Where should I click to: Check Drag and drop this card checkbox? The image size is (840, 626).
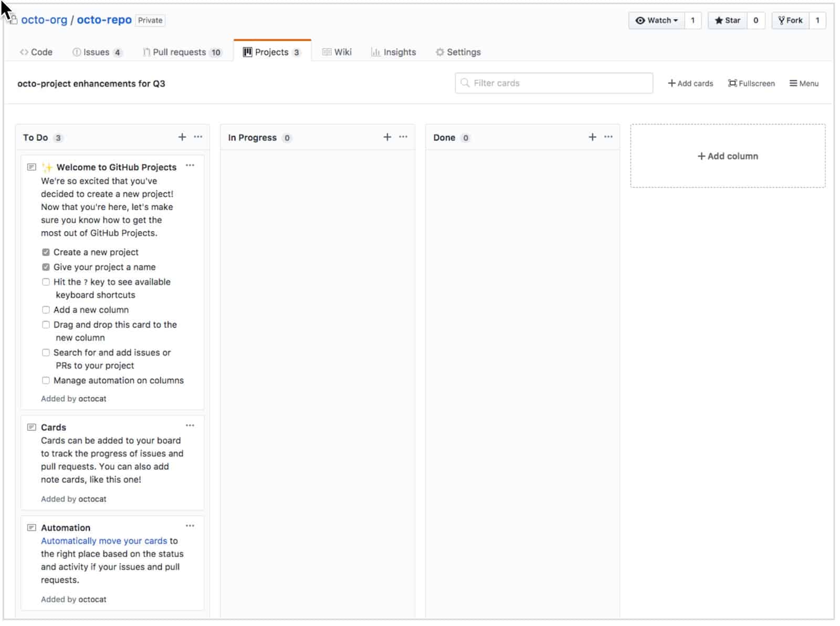tap(46, 325)
